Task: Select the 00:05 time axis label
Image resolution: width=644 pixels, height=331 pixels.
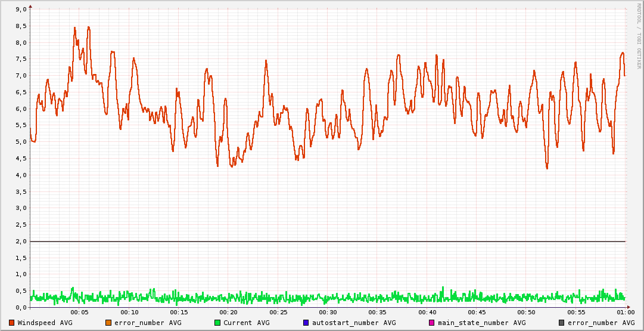Action: pos(79,312)
